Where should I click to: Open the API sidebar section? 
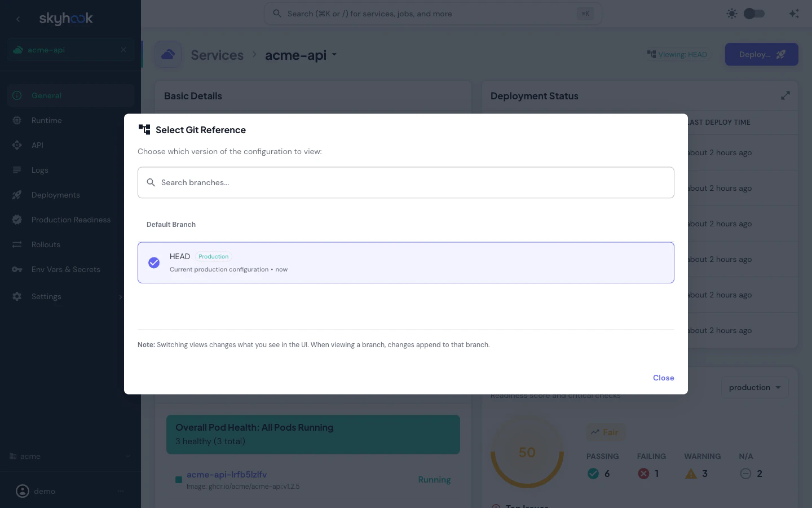coord(70,145)
